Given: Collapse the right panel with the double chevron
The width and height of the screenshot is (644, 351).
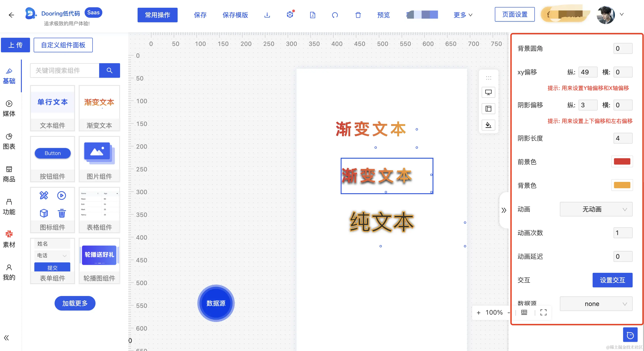Looking at the screenshot, I should 504,210.
